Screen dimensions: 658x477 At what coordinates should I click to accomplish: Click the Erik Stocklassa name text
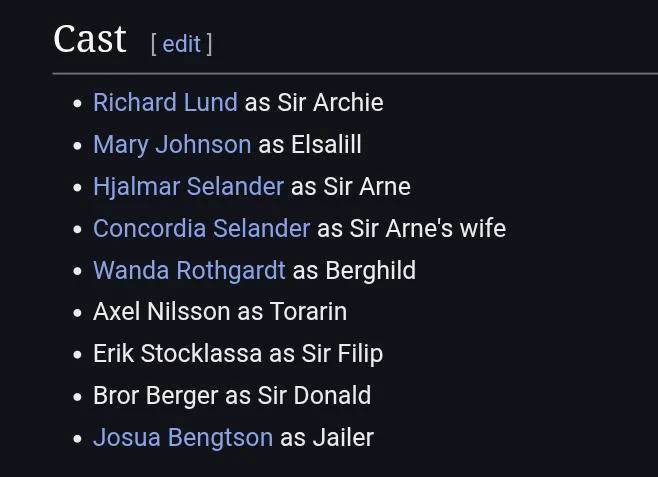pyautogui.click(x=178, y=354)
